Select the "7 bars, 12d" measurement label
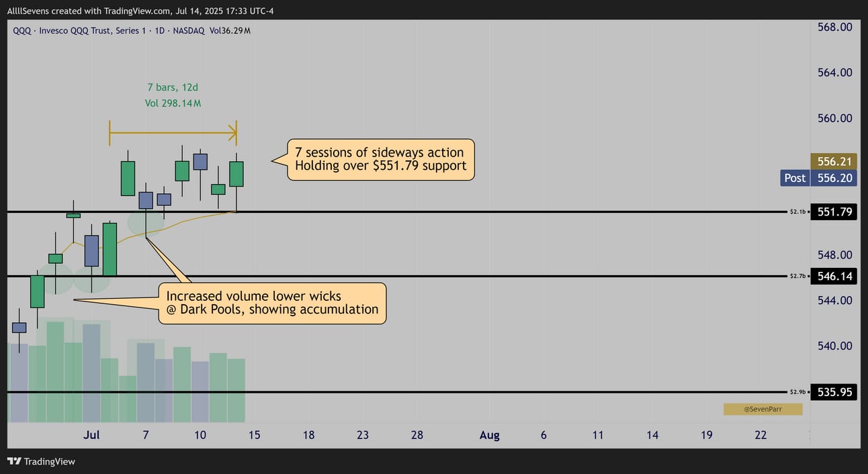 point(173,87)
